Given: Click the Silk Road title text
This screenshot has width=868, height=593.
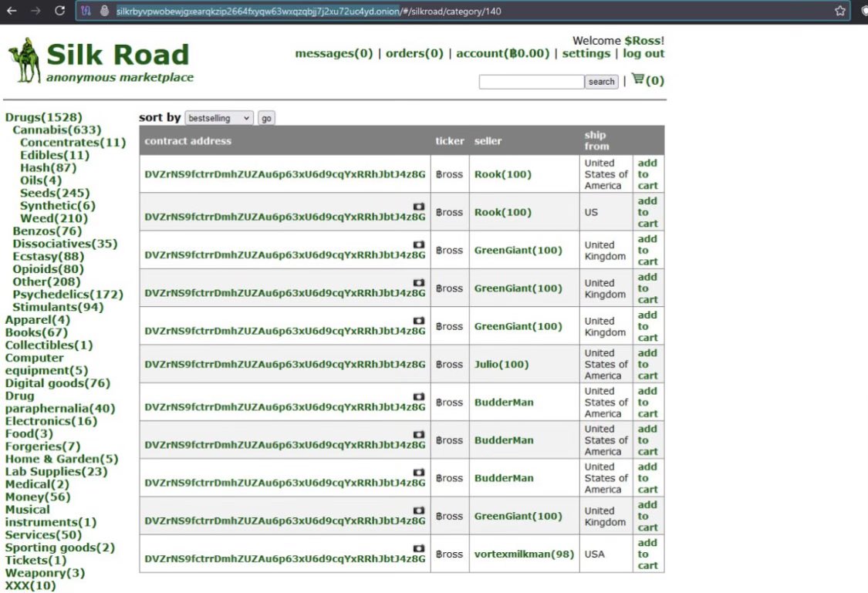Looking at the screenshot, I should click(118, 54).
